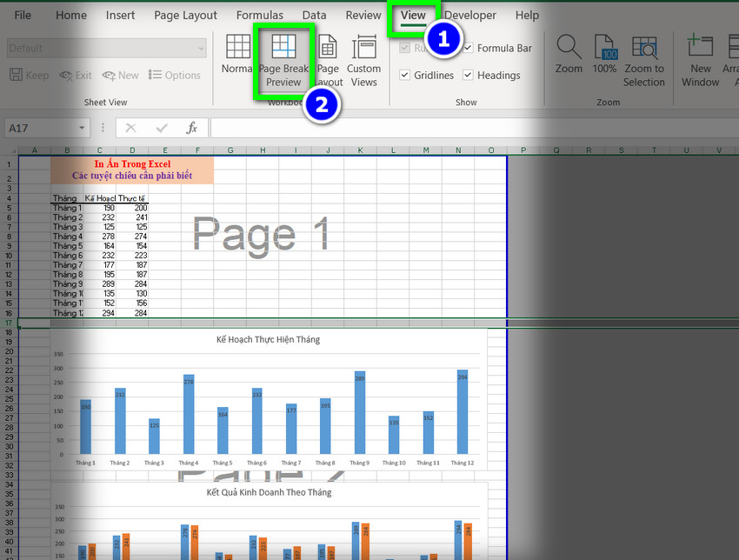Open the Page Layout ribbon tab
Screen dimensions: 739x560
click(x=185, y=15)
